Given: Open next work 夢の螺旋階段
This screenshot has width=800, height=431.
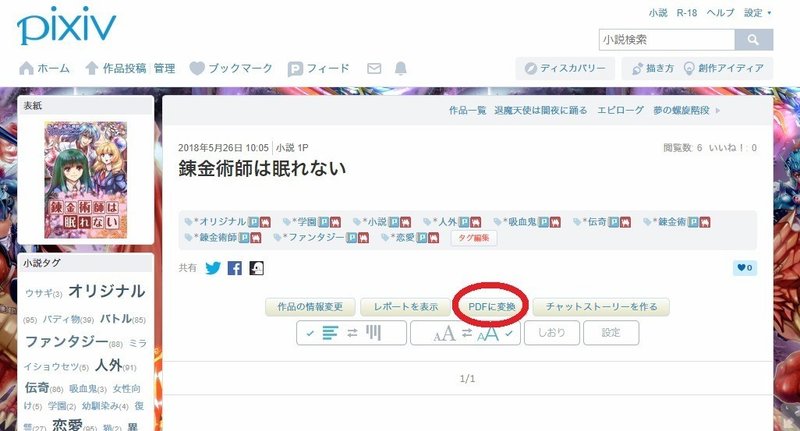Looking at the screenshot, I should [x=682, y=110].
